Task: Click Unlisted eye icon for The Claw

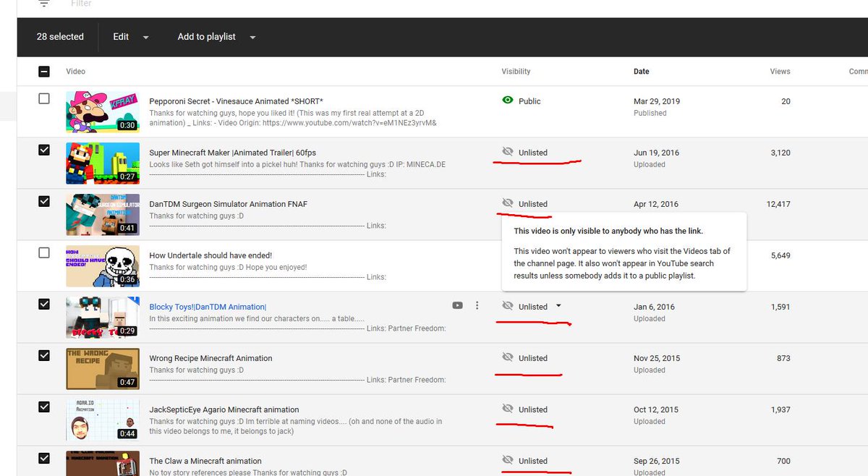Action: coord(508,461)
